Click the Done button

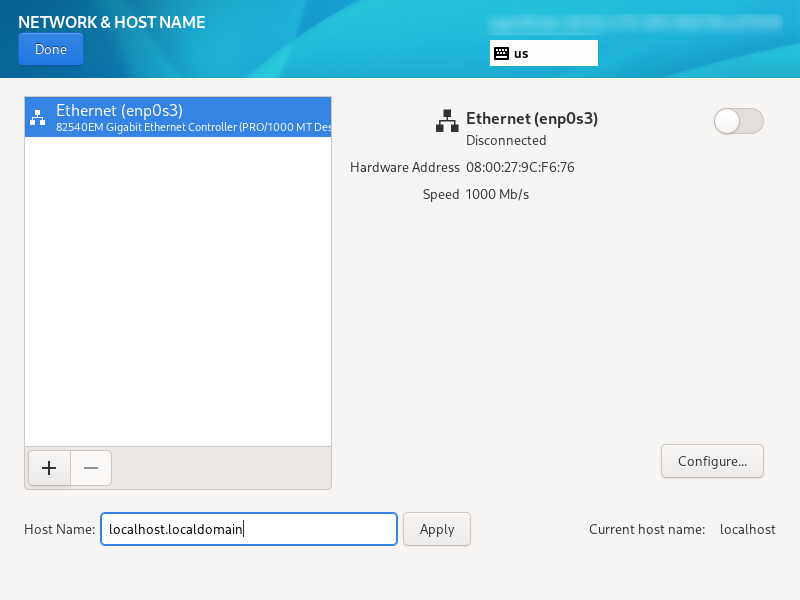click(x=50, y=49)
